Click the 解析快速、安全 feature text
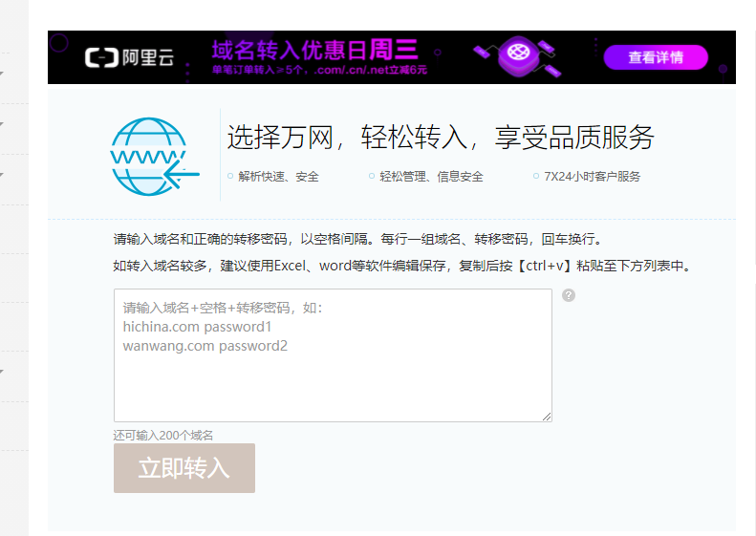Image resolution: width=756 pixels, height=536 pixels. pos(278,177)
